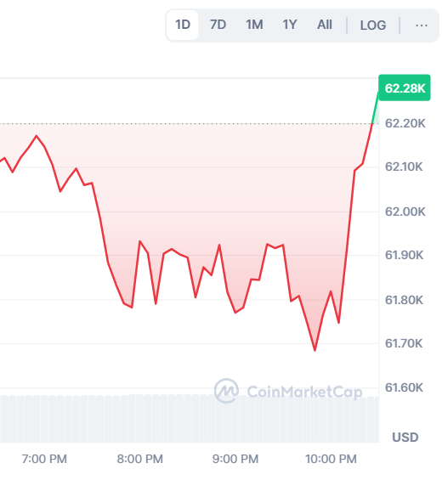
Task: Click the CoinMarketCap watermark text
Action: (x=305, y=392)
